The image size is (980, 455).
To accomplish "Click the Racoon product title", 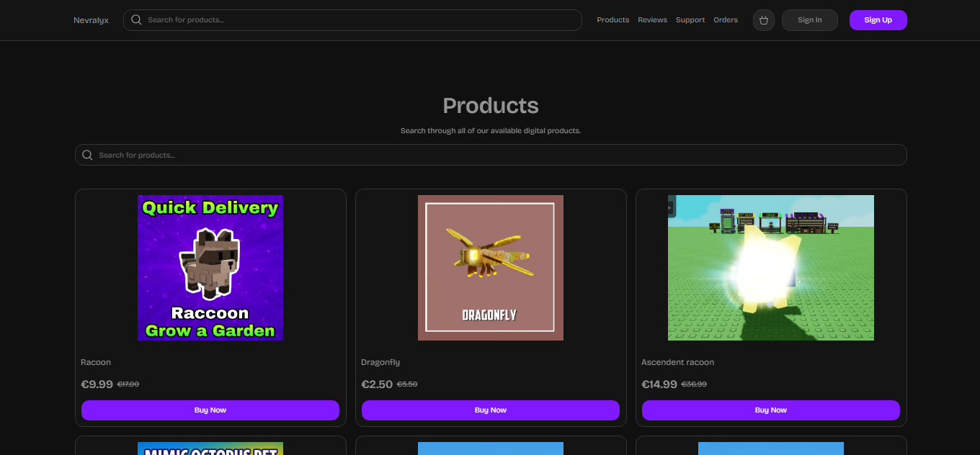I will coord(96,362).
